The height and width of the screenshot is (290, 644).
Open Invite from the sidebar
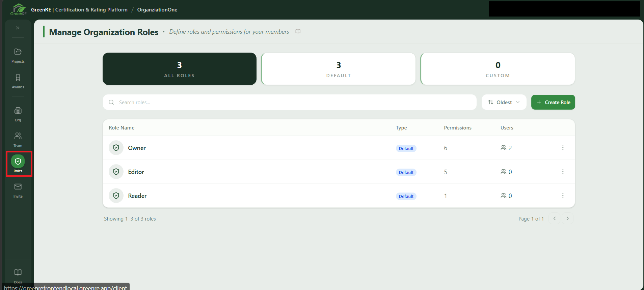click(18, 191)
